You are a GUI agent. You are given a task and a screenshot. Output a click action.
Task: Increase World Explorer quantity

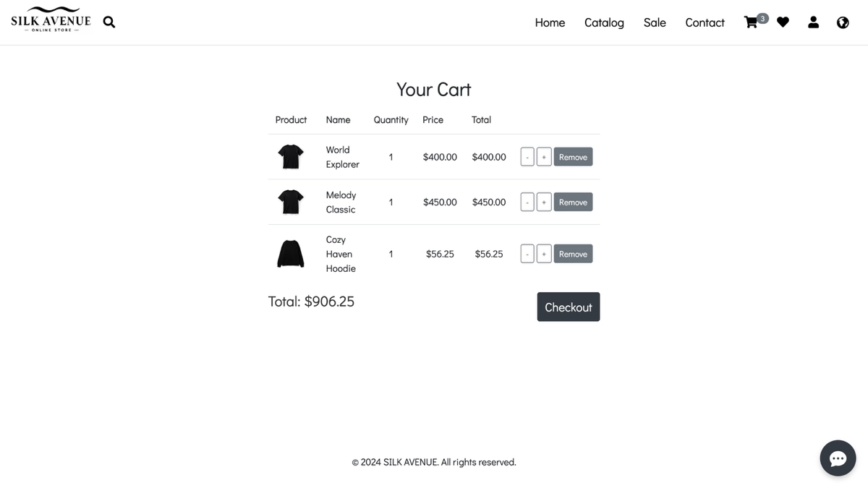(x=544, y=157)
